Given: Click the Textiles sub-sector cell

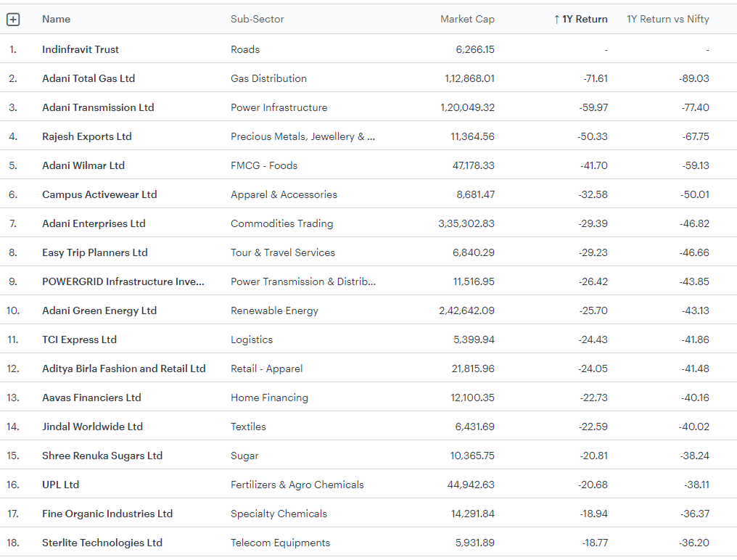Looking at the screenshot, I should click(248, 427).
